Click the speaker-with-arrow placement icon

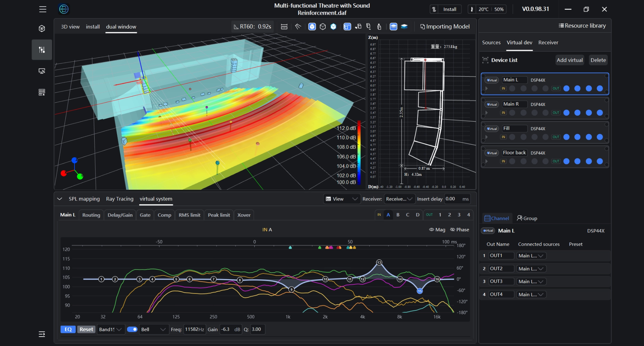[x=358, y=26]
